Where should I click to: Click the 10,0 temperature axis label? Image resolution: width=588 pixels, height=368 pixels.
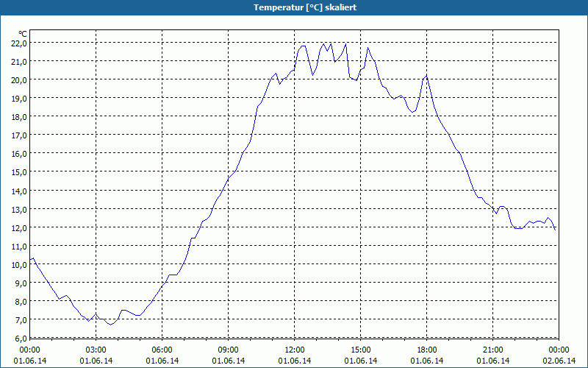click(19, 264)
